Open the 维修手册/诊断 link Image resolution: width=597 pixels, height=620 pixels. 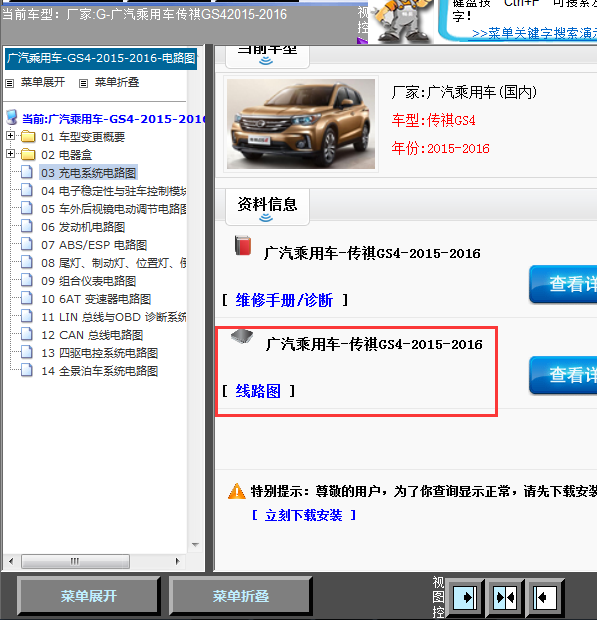click(x=284, y=300)
